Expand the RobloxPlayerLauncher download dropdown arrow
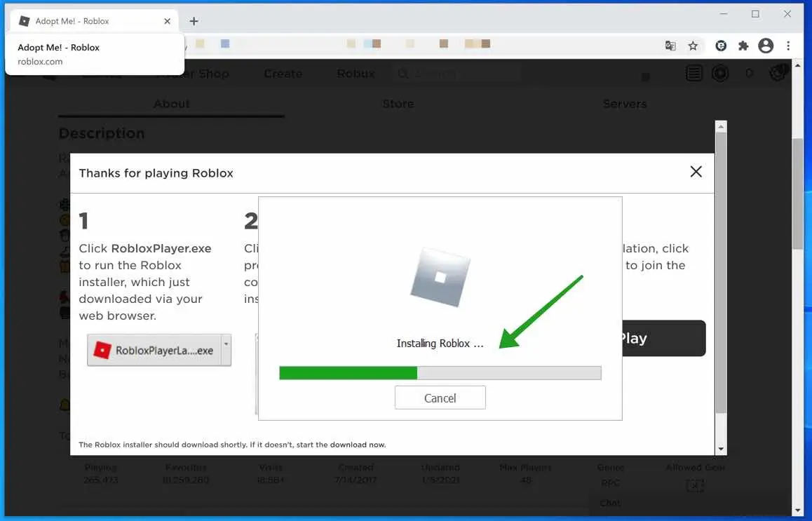Image resolution: width=812 pixels, height=521 pixels. pyautogui.click(x=226, y=344)
